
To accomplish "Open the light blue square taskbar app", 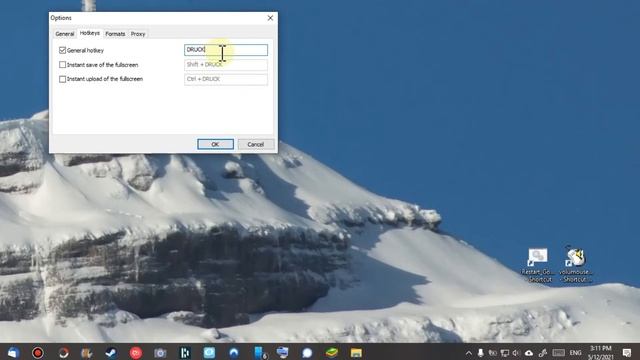I will point(209,353).
